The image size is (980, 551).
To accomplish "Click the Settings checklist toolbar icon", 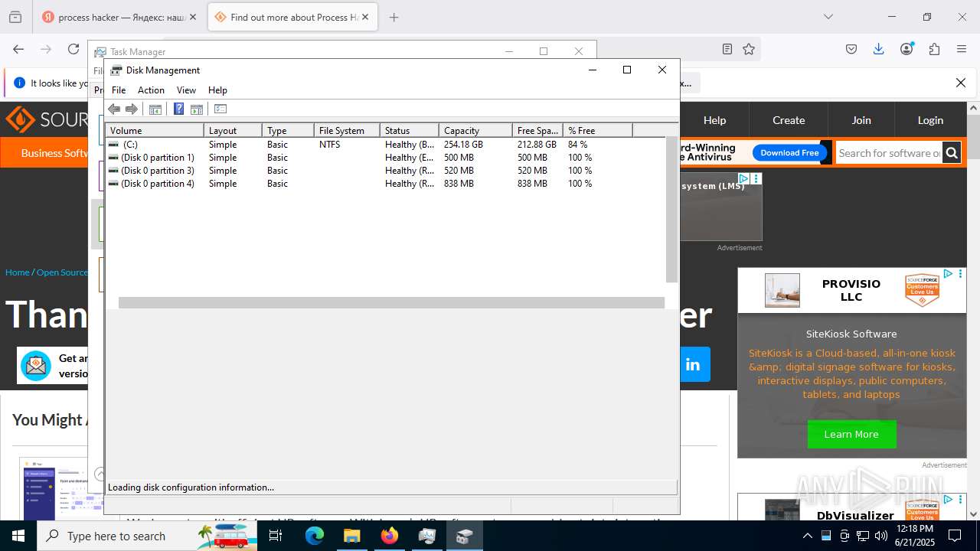I will click(220, 109).
